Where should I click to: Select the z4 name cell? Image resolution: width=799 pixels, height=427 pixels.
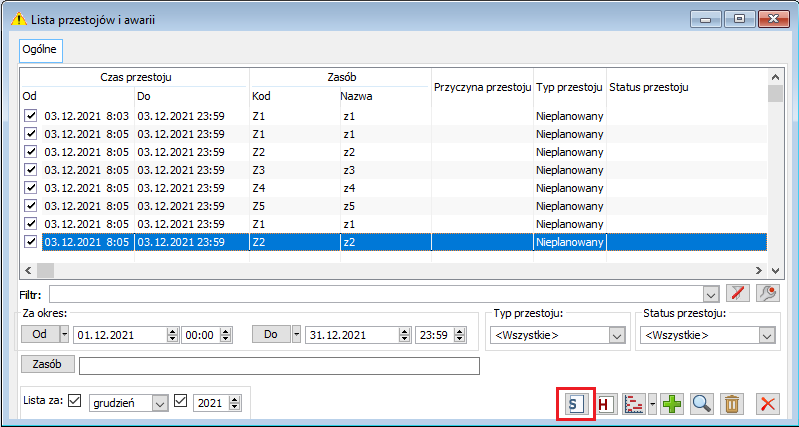coord(386,188)
